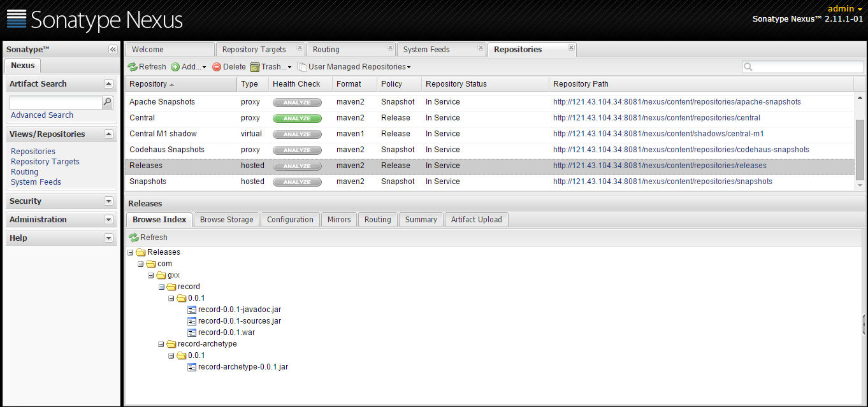
Task: Focus the Artifact Search input field
Action: [x=56, y=102]
